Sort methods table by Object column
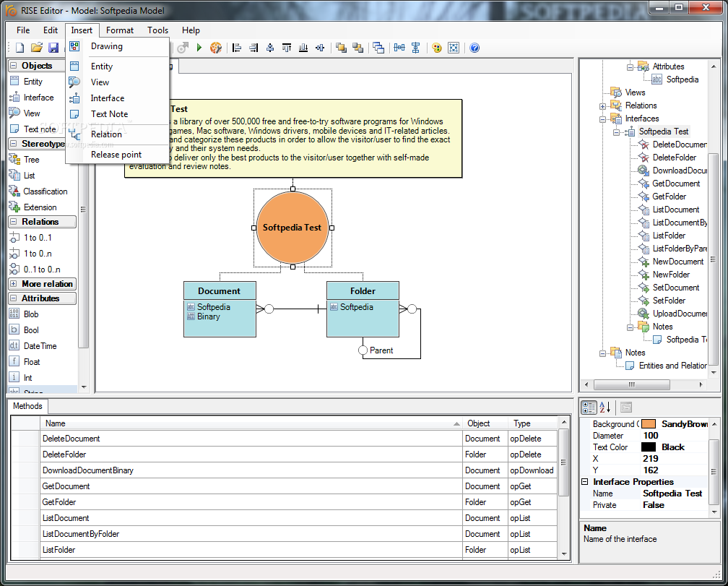Screen dimensions: 728x586 (x=485, y=423)
